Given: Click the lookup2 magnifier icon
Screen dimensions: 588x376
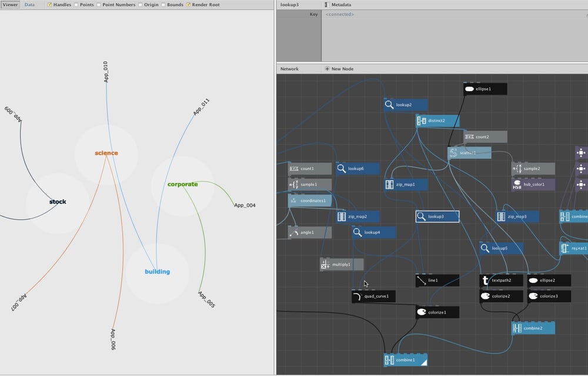Looking at the screenshot, I should click(389, 105).
